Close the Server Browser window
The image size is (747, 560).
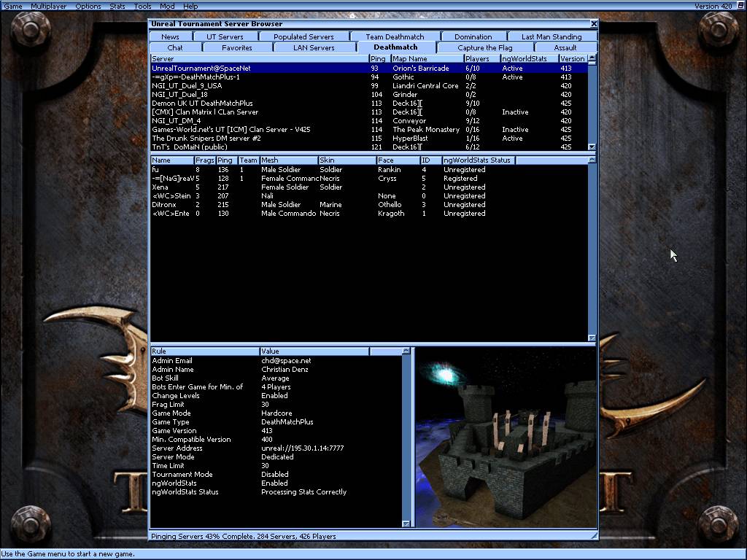594,24
